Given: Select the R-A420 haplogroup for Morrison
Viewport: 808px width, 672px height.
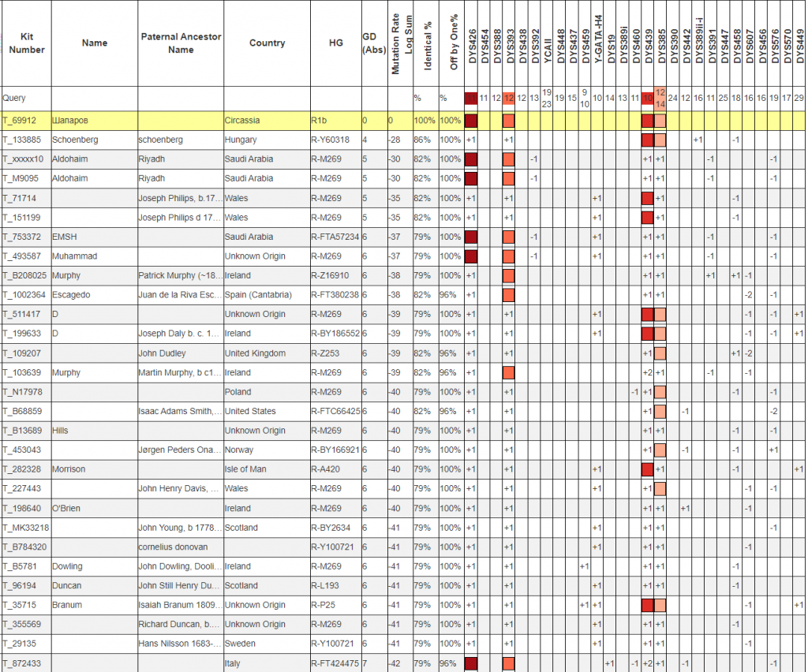Looking at the screenshot, I should 327,469.
